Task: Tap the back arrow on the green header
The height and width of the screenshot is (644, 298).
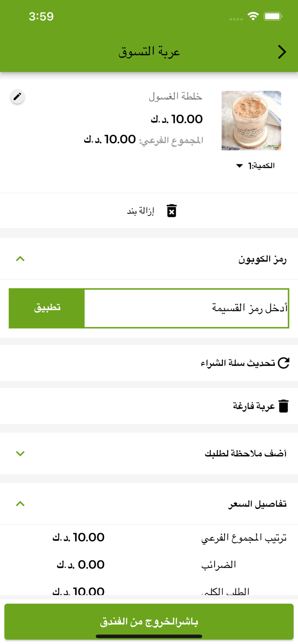Action: point(282,52)
